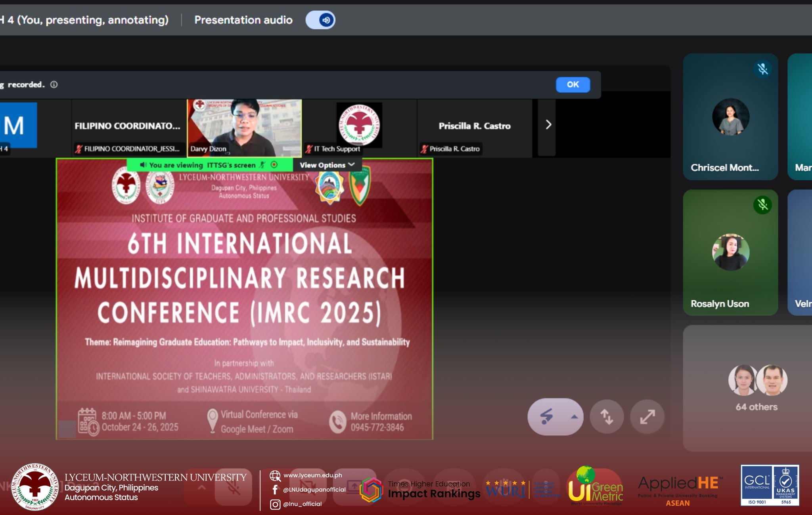Click the recording indicator in green banner
The image size is (812, 515).
tap(274, 165)
